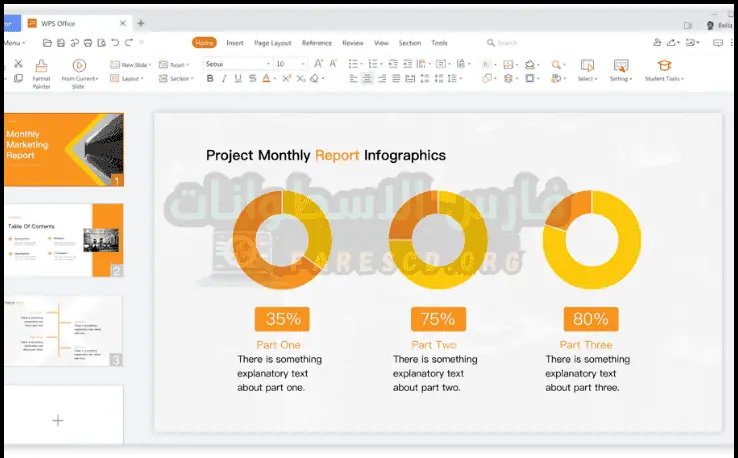Click the Student Tools graduation cap icon
Screen dimensions: 738x458
pos(663,65)
